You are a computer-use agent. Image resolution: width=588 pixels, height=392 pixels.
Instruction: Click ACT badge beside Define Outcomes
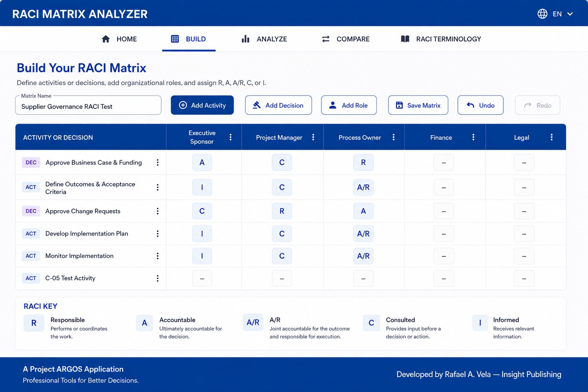(31, 187)
